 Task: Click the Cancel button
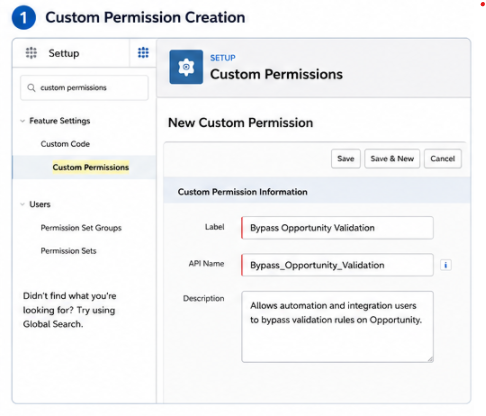[443, 159]
